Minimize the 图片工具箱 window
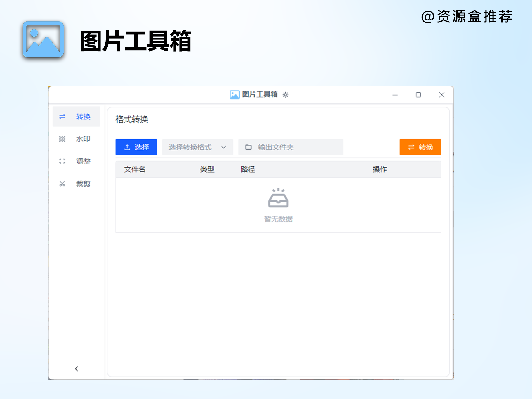The width and height of the screenshot is (532, 399). point(395,95)
